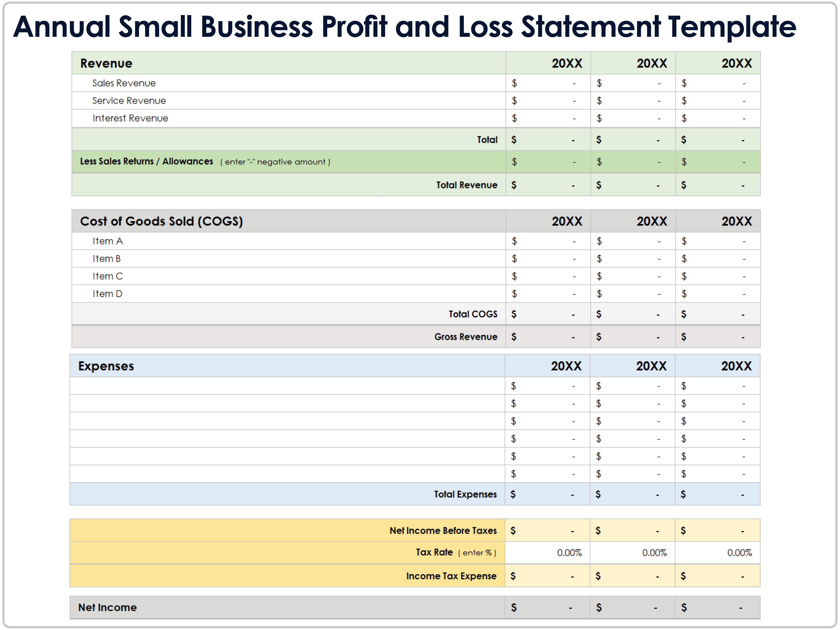Select the Service Revenue label cell
The height and width of the screenshot is (630, 840).
pos(129,101)
